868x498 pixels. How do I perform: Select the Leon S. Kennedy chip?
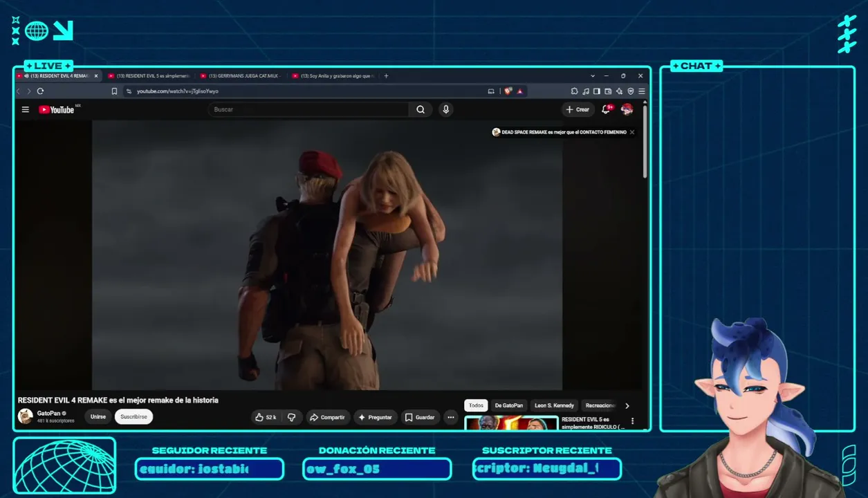pyautogui.click(x=554, y=406)
